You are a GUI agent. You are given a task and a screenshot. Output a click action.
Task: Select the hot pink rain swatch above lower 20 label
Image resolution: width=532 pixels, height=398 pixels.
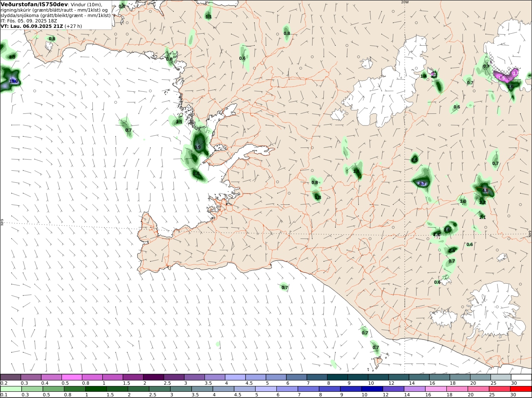[x=479, y=389]
